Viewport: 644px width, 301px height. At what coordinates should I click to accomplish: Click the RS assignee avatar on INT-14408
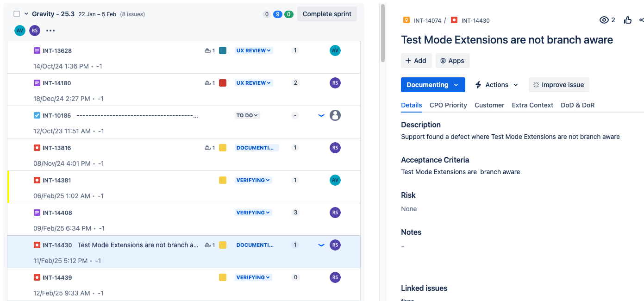click(335, 212)
